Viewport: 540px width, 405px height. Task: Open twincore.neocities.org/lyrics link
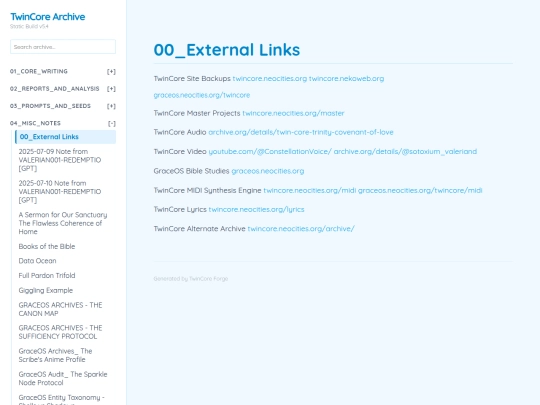tap(257, 209)
